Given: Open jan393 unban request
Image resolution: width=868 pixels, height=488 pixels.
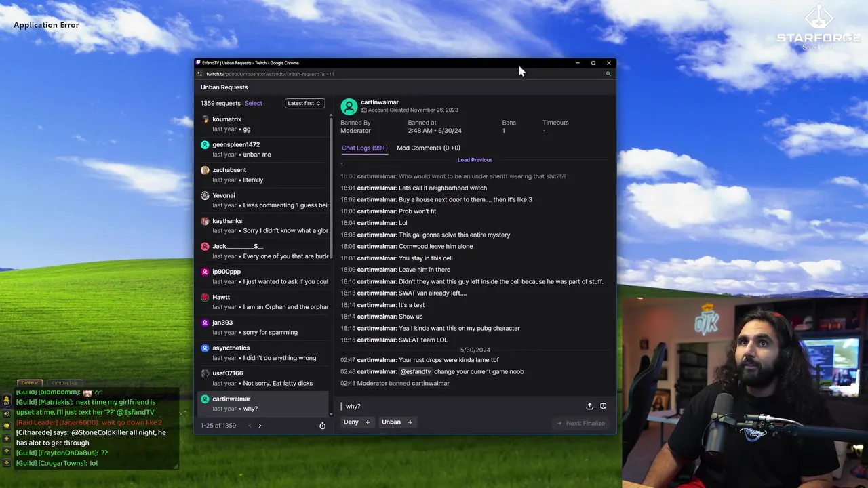Looking at the screenshot, I should coord(264,327).
